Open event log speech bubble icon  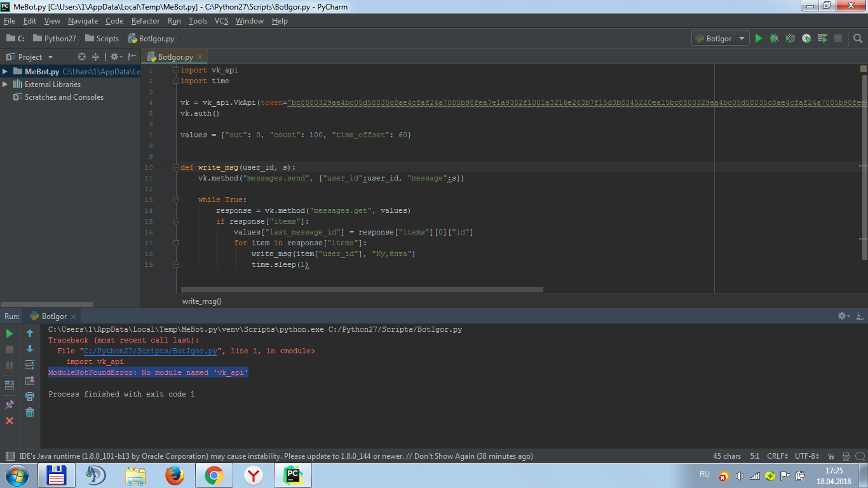(x=860, y=456)
